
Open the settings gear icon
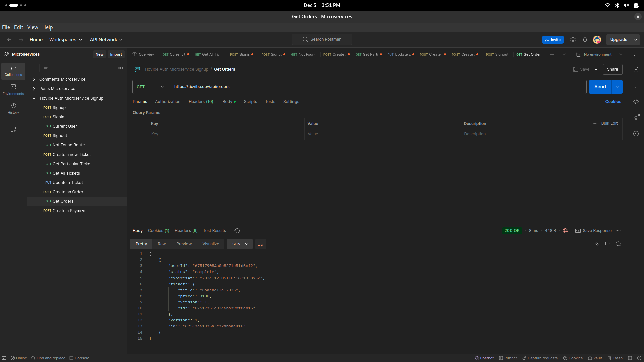click(x=573, y=40)
